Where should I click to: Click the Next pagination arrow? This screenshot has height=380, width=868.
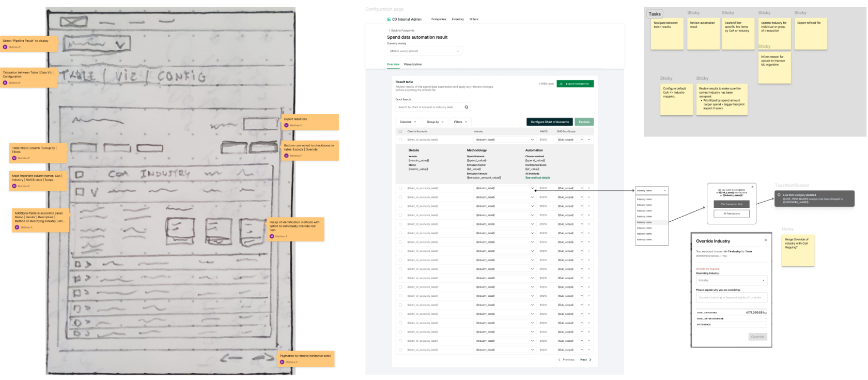coord(590,360)
